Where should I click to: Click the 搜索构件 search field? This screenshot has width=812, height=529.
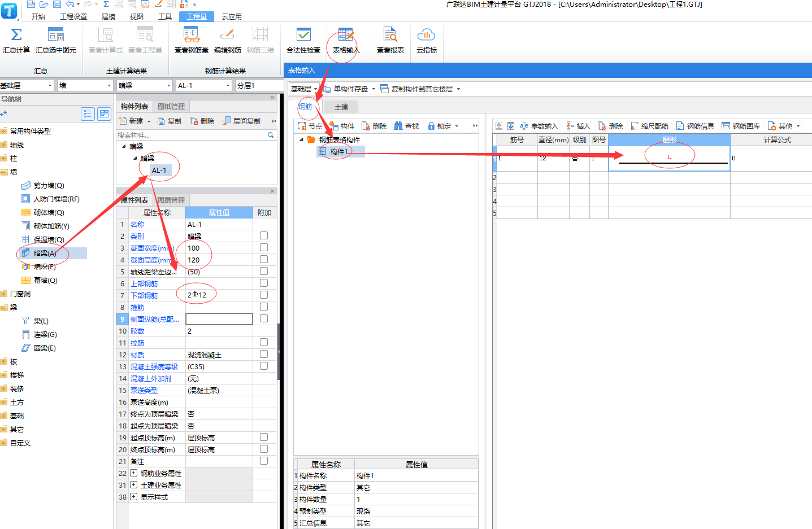point(192,135)
